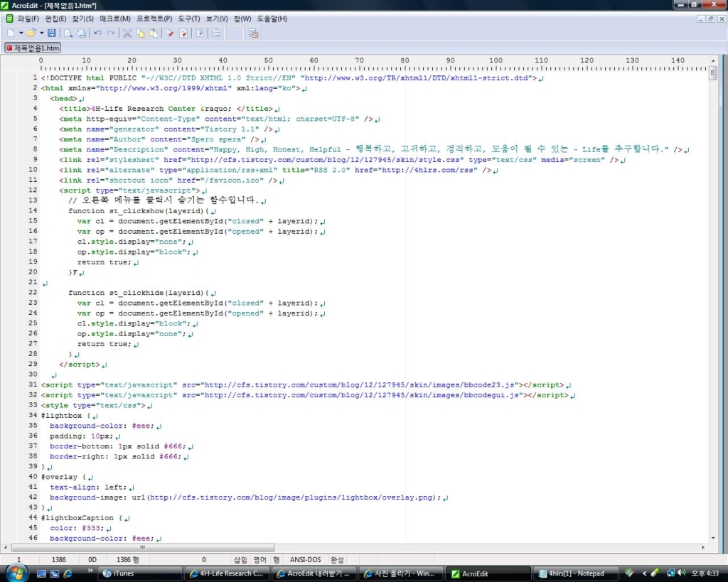The image size is (728, 582).
Task: Click the 1386 형 status bar entry
Action: 128,560
